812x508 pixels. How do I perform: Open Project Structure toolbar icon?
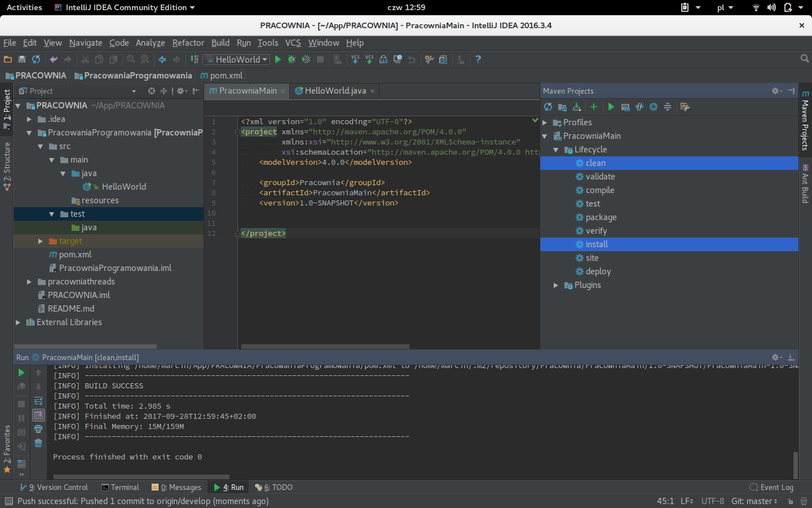(x=443, y=59)
